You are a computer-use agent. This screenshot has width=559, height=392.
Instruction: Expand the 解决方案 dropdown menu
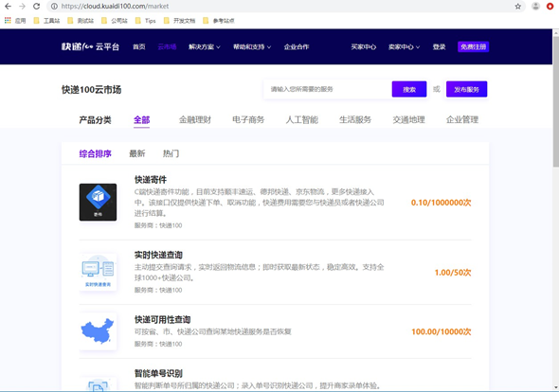[x=205, y=46]
